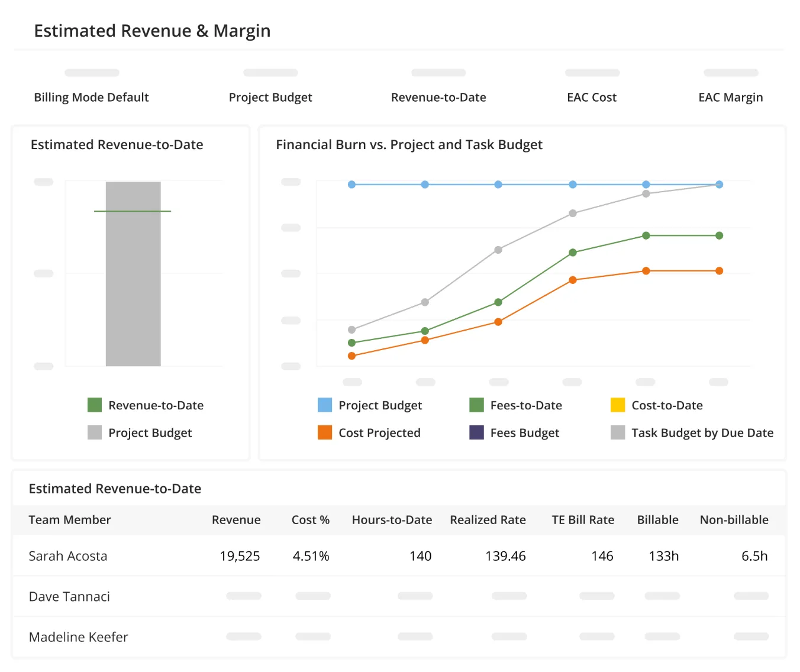
Task: Click the non-billable value 6.5h
Action: click(x=754, y=556)
